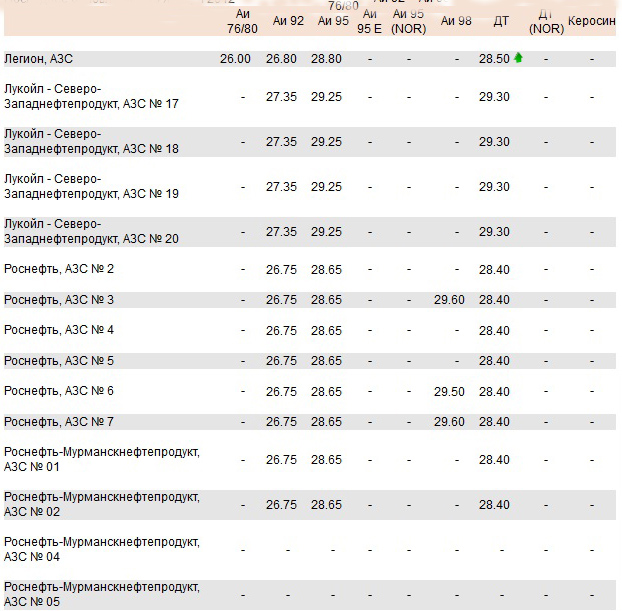Open the Роснефть, АЗС № 2 entry
This screenshot has width=622, height=611.
59,269
